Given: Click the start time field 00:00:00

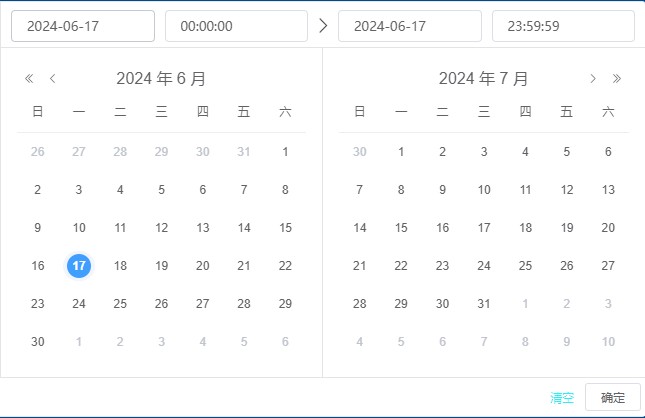Looking at the screenshot, I should (x=237, y=26).
